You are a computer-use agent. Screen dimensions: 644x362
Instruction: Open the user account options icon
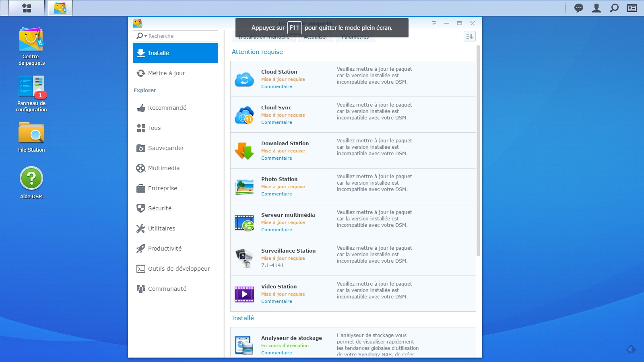click(597, 8)
